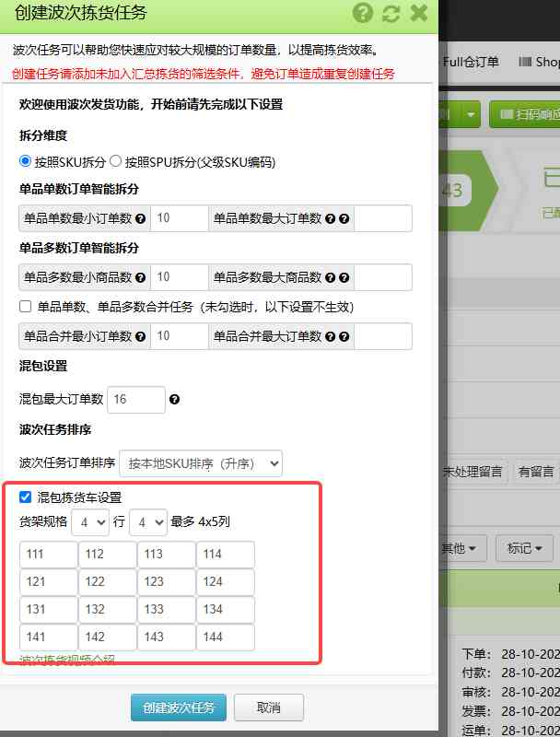The width and height of the screenshot is (560, 737).
Task: Click second help icon beside 单品合并最大订单数
Action: click(344, 336)
